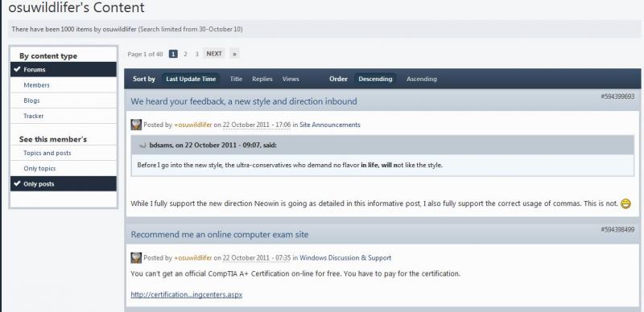The height and width of the screenshot is (312, 644).
Task: Sort results by Title
Action: pos(236,80)
